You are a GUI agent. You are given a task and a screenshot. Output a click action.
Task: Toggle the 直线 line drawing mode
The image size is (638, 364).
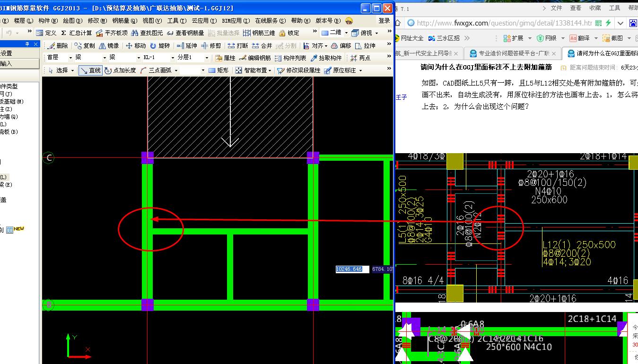[x=90, y=70]
